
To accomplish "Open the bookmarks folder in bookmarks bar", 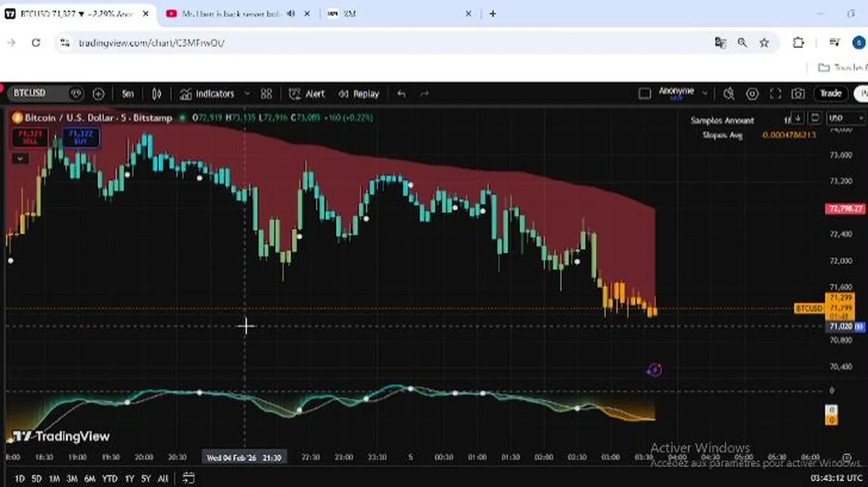I will coord(842,68).
